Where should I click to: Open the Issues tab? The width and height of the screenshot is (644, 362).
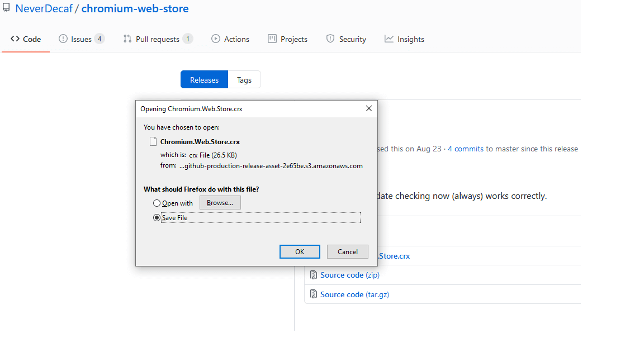click(81, 39)
